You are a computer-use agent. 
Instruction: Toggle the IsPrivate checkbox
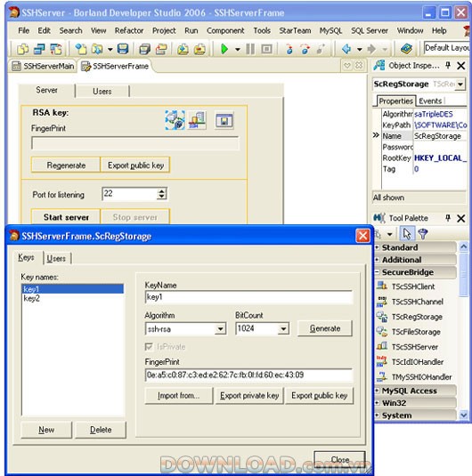tap(149, 347)
